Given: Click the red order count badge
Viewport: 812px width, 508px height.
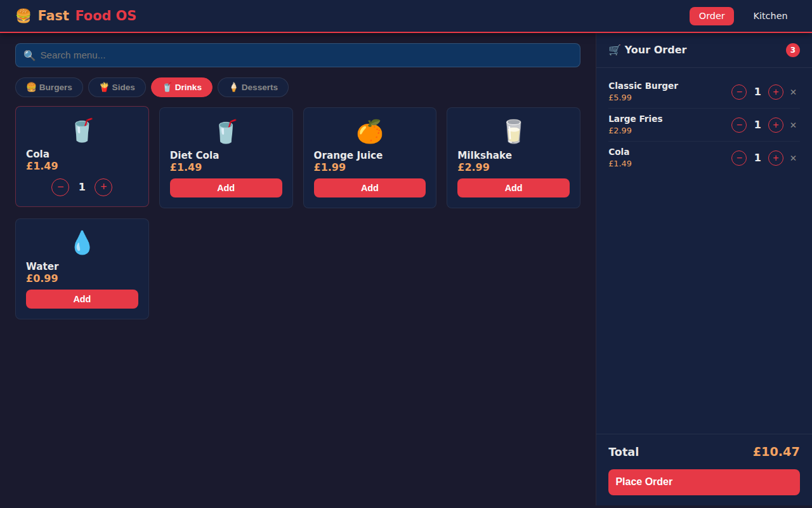Looking at the screenshot, I should coord(792,50).
